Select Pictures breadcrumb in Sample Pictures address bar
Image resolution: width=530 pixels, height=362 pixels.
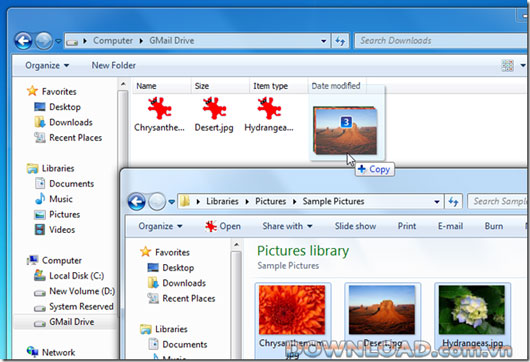coord(270,201)
